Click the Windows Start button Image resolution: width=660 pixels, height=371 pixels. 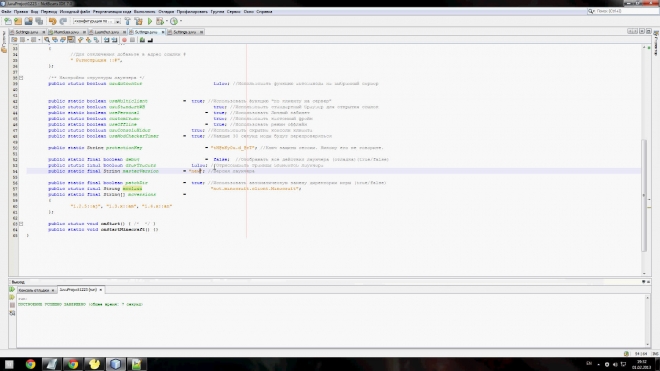coord(9,364)
